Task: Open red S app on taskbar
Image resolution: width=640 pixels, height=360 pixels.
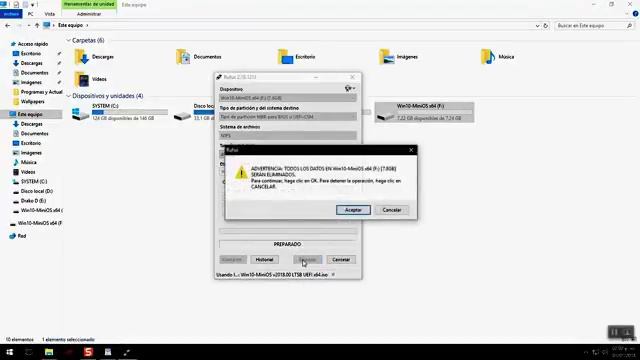Action: [88, 352]
